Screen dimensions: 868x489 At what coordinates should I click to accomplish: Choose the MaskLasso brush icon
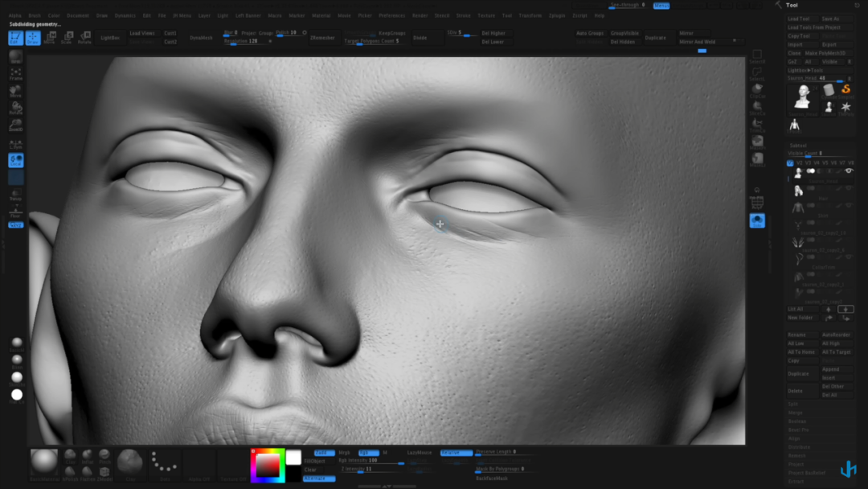pyautogui.click(x=757, y=160)
